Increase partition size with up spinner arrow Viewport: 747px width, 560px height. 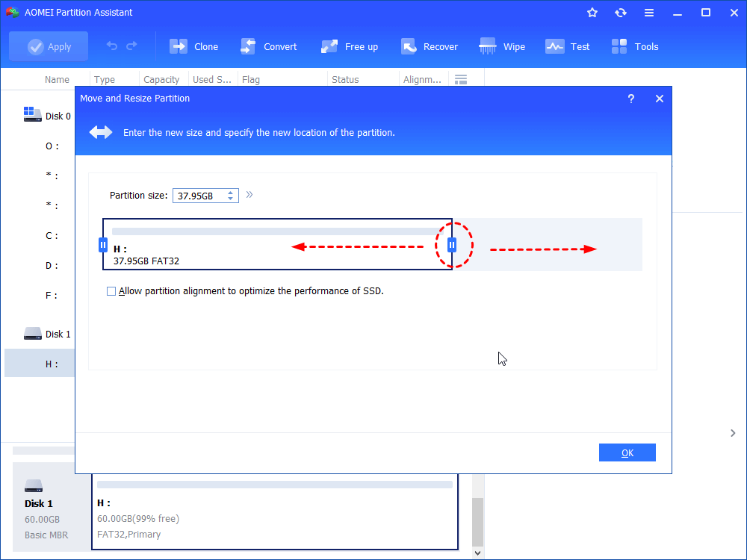(231, 193)
